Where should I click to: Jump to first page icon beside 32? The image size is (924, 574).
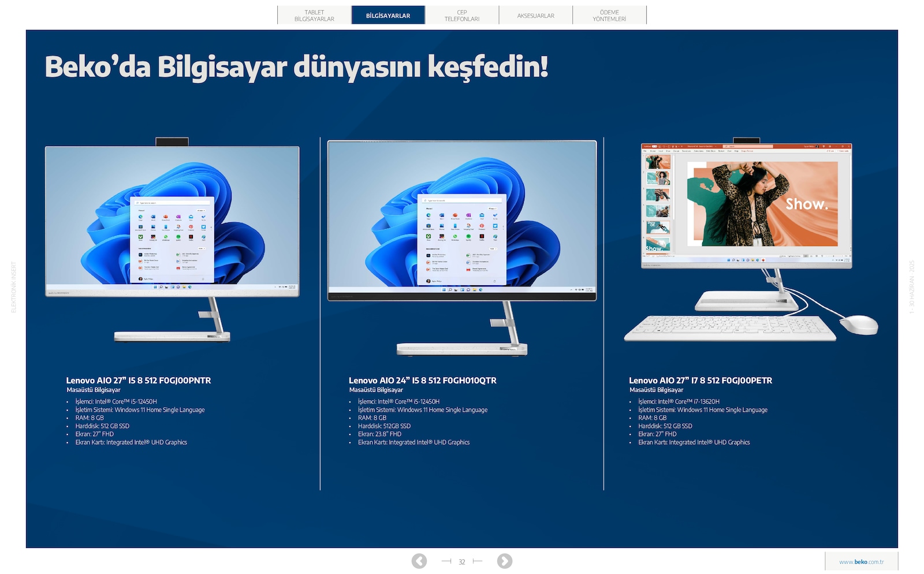tap(446, 561)
